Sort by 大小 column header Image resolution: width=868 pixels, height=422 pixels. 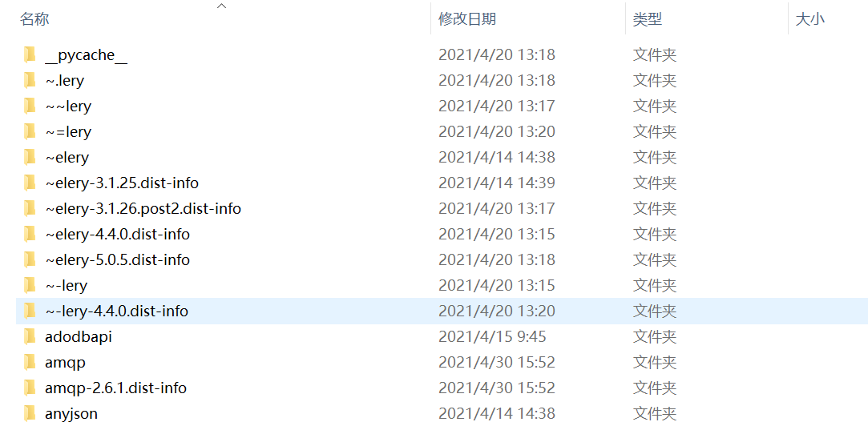809,19
